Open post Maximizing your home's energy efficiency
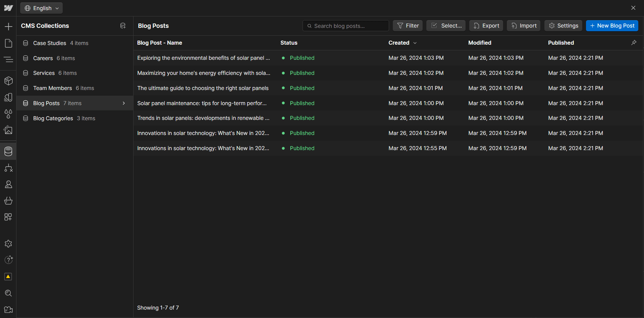 204,73
